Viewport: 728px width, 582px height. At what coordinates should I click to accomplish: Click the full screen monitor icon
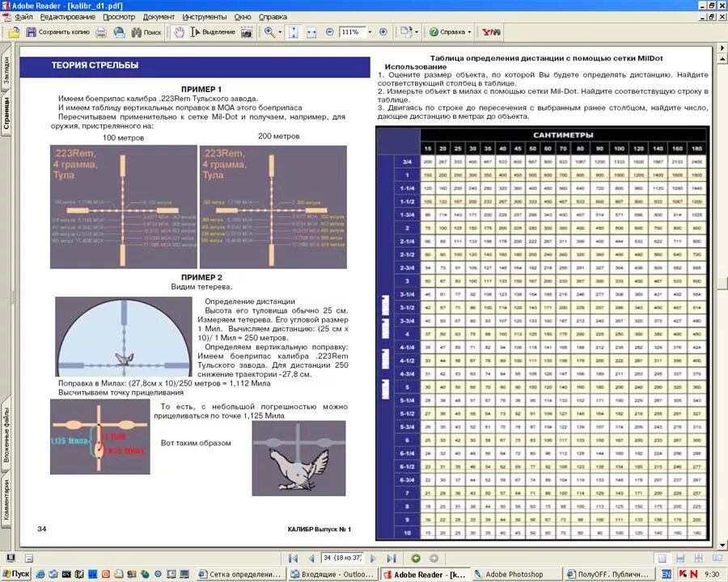tap(11, 558)
